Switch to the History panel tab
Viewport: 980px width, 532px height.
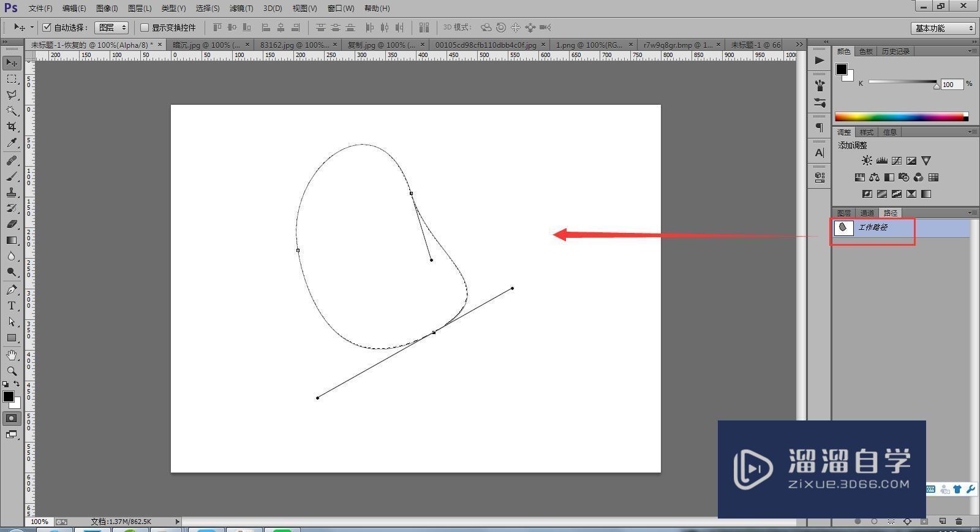pyautogui.click(x=895, y=51)
